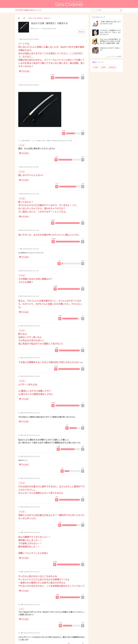Image resolution: width=138 pixels, height=644 pixels.
Task: Open the katana photo in comment 2
Action: (40, 109)
